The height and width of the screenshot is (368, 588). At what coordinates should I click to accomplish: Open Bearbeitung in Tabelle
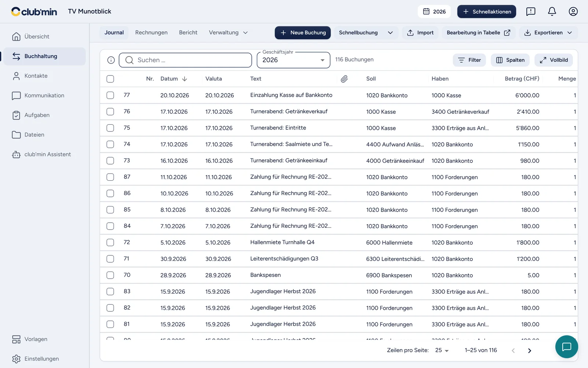point(478,32)
